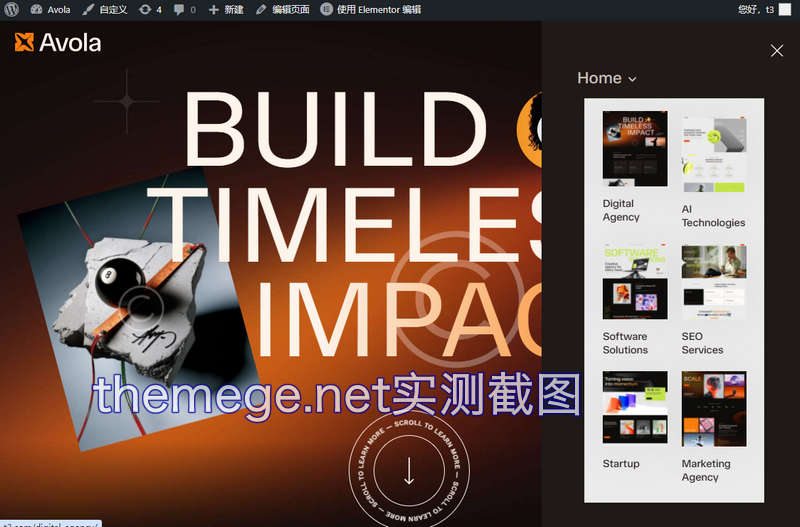Close the side navigation panel
Image resolution: width=800 pixels, height=527 pixels.
pos(777,51)
